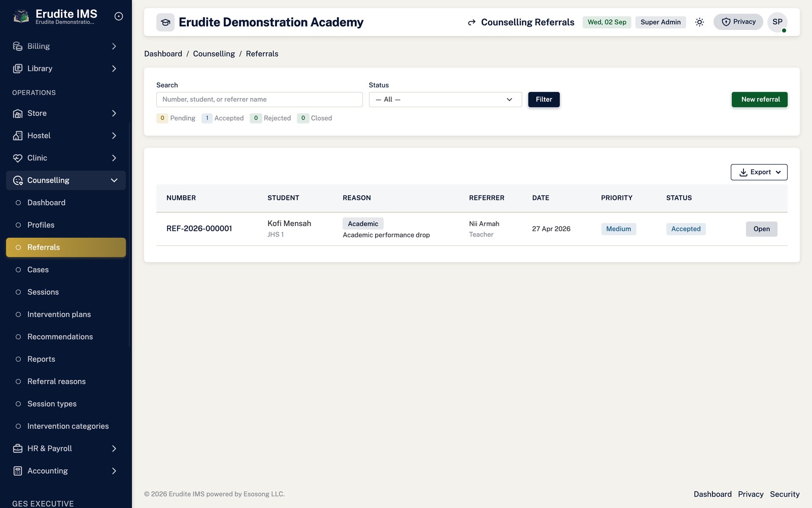Click the Clinic heart icon
Image resolution: width=812 pixels, height=508 pixels.
click(x=18, y=158)
